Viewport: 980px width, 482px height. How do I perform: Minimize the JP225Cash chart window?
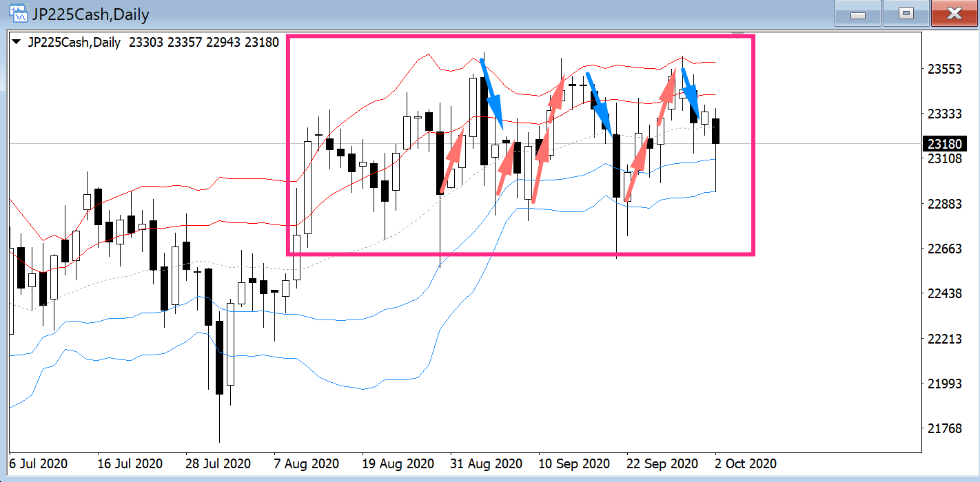858,14
